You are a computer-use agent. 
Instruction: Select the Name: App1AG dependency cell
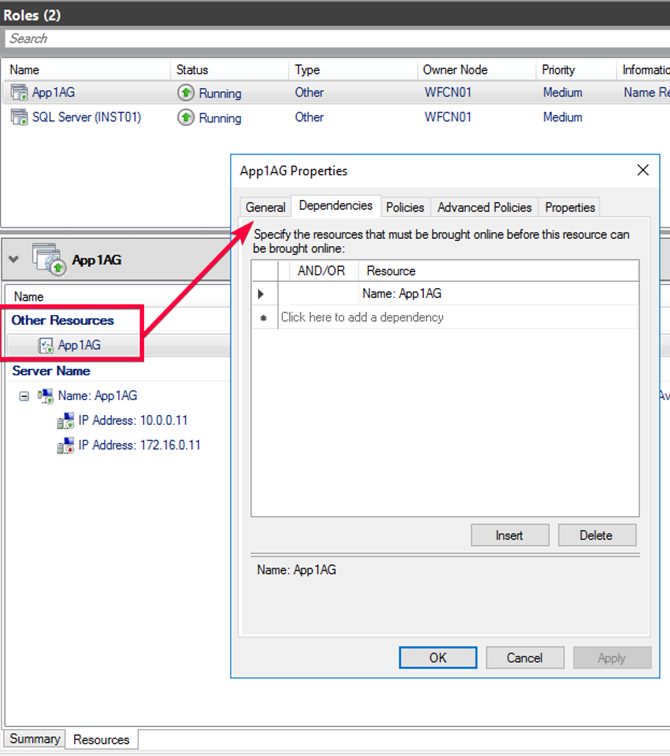coord(498,294)
